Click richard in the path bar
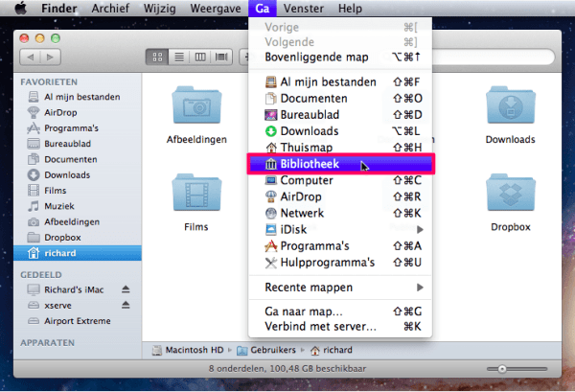 pos(332,350)
